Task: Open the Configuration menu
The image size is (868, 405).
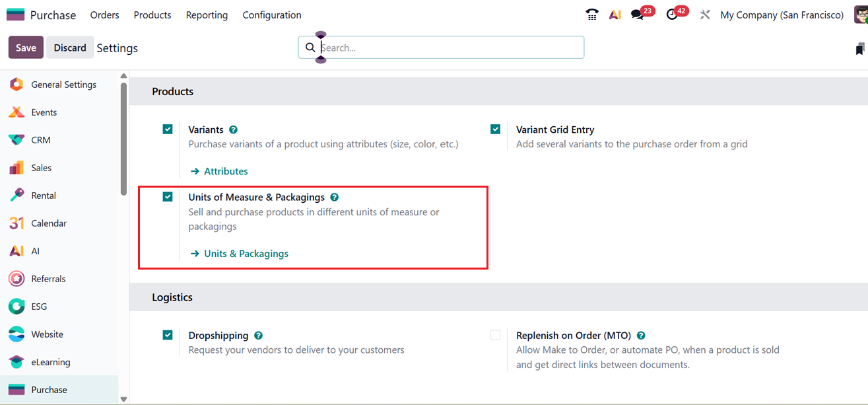Action: pos(271,14)
